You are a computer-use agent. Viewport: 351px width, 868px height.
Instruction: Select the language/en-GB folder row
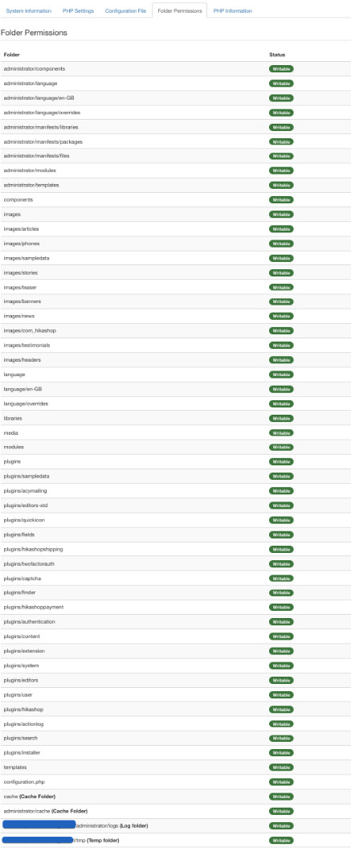click(x=175, y=389)
